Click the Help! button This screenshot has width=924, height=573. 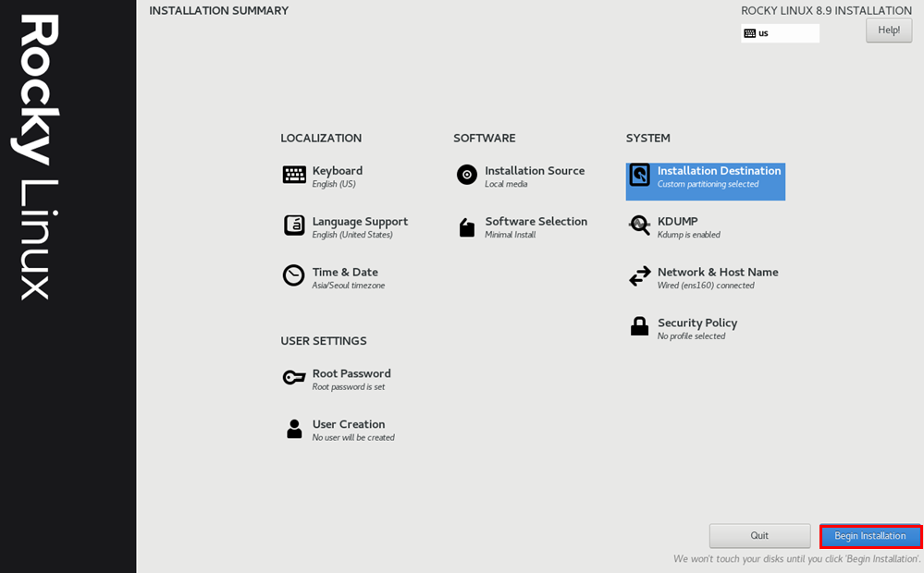coord(889,30)
